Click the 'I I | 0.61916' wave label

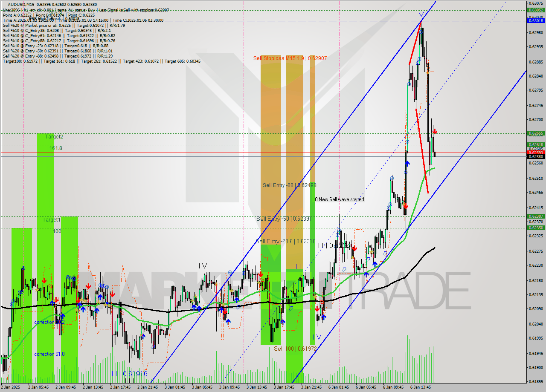coord(130,374)
